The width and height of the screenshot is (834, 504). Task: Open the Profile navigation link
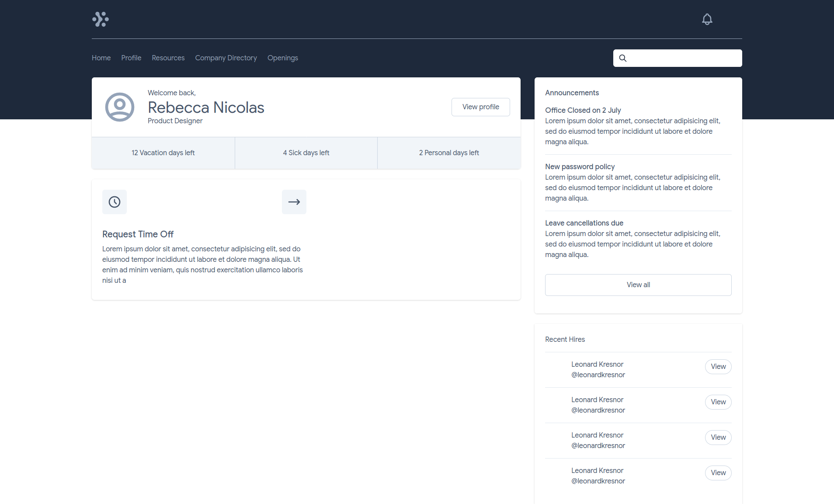(131, 58)
